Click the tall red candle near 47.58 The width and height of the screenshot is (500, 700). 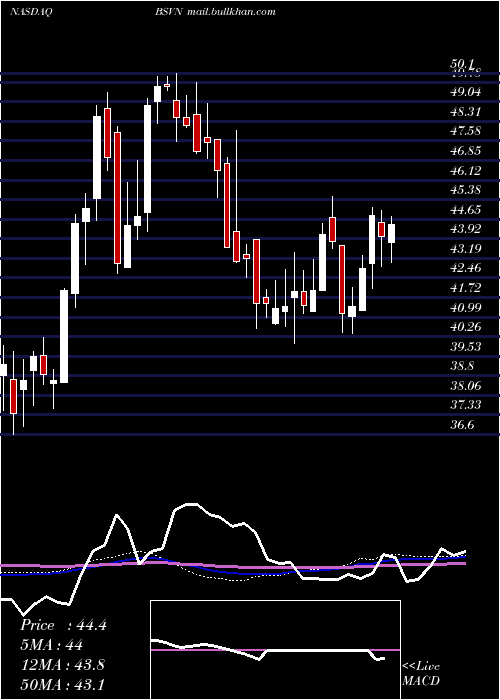(x=117, y=198)
